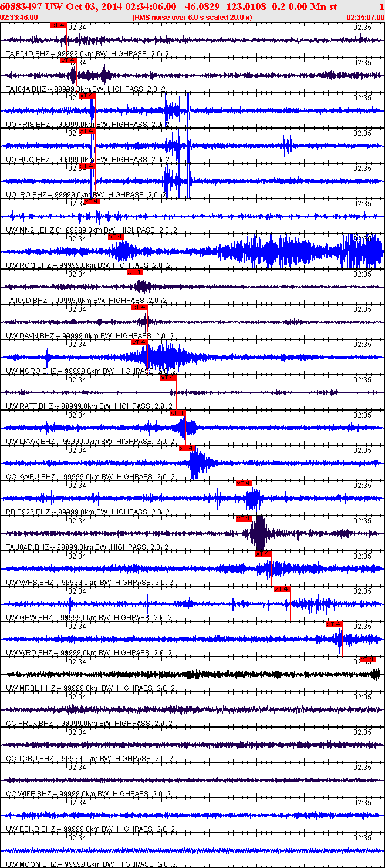This screenshot has height=868, width=385.
Task: Click the red pick flag on CC.KWBU trace
Action: 187,448
